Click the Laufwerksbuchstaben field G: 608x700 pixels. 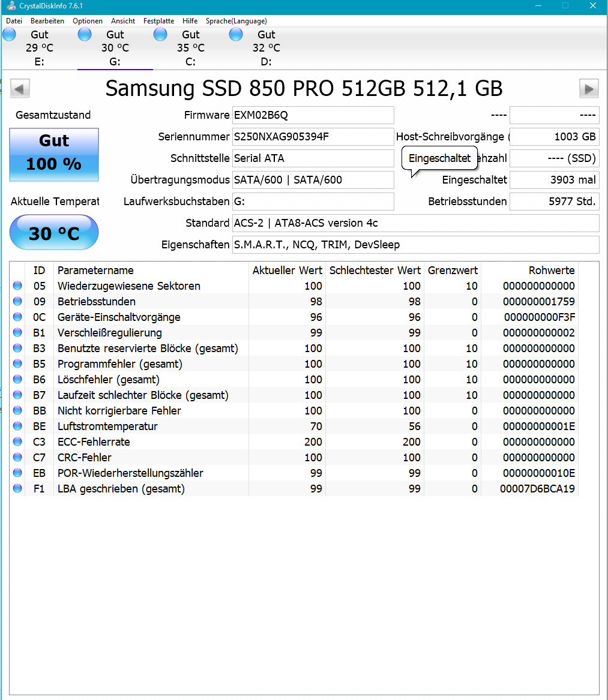313,202
